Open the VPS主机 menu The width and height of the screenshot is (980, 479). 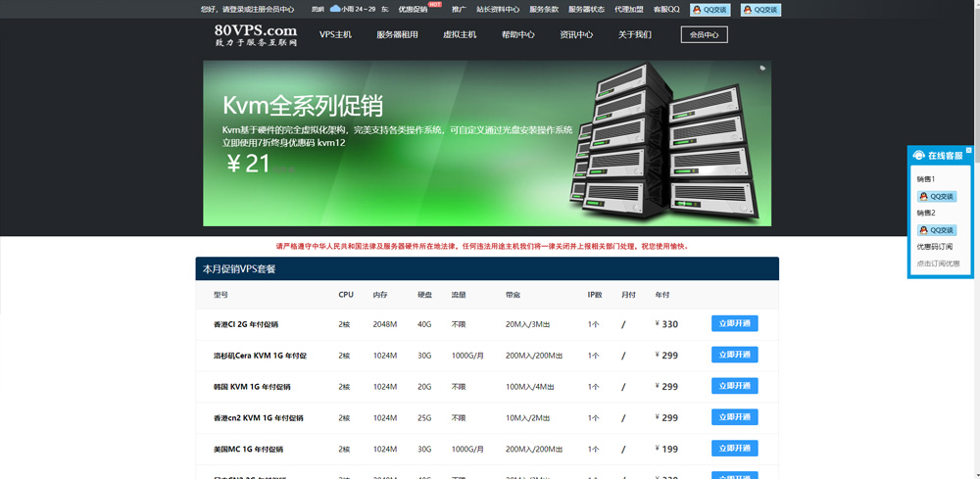(335, 34)
